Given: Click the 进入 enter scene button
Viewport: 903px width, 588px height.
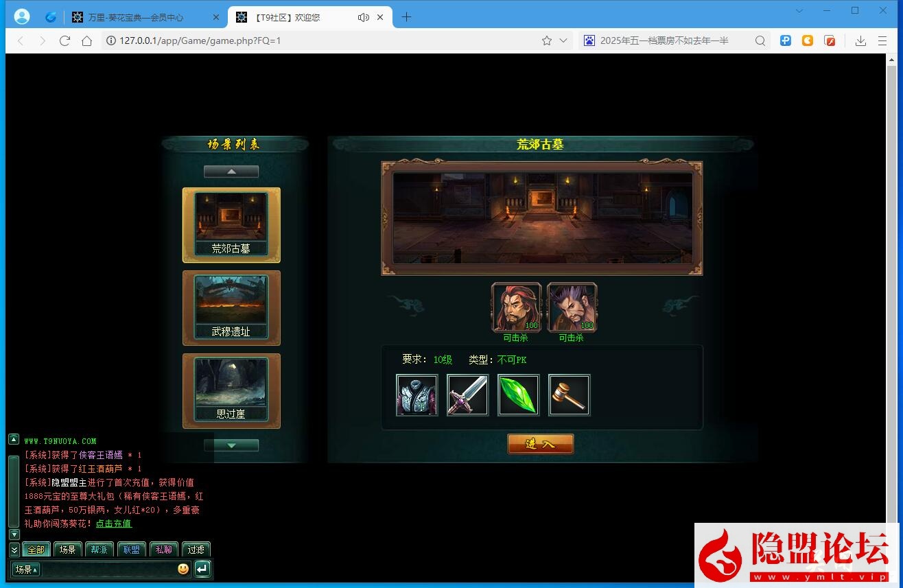Looking at the screenshot, I should pyautogui.click(x=540, y=444).
